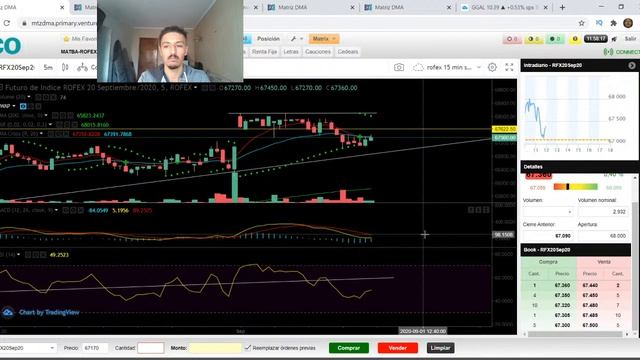640x360 pixels.
Task: Click the green Comprar button
Action: click(x=349, y=348)
